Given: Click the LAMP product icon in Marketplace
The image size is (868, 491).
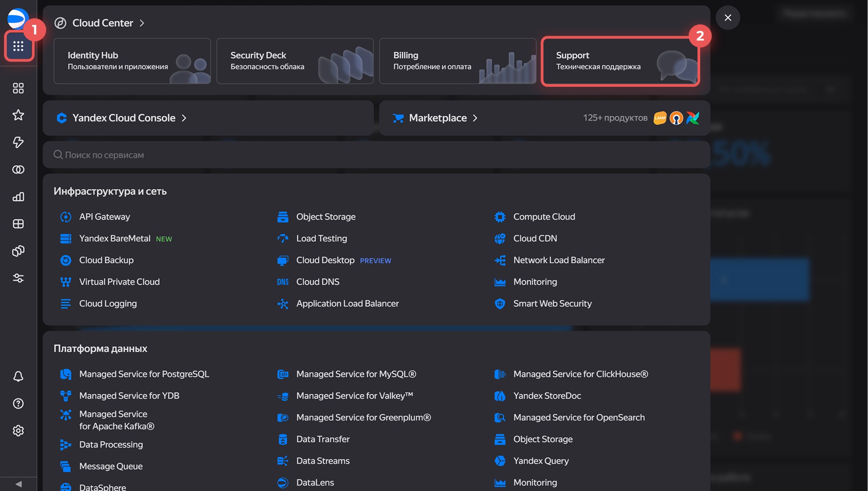Looking at the screenshot, I should (660, 118).
